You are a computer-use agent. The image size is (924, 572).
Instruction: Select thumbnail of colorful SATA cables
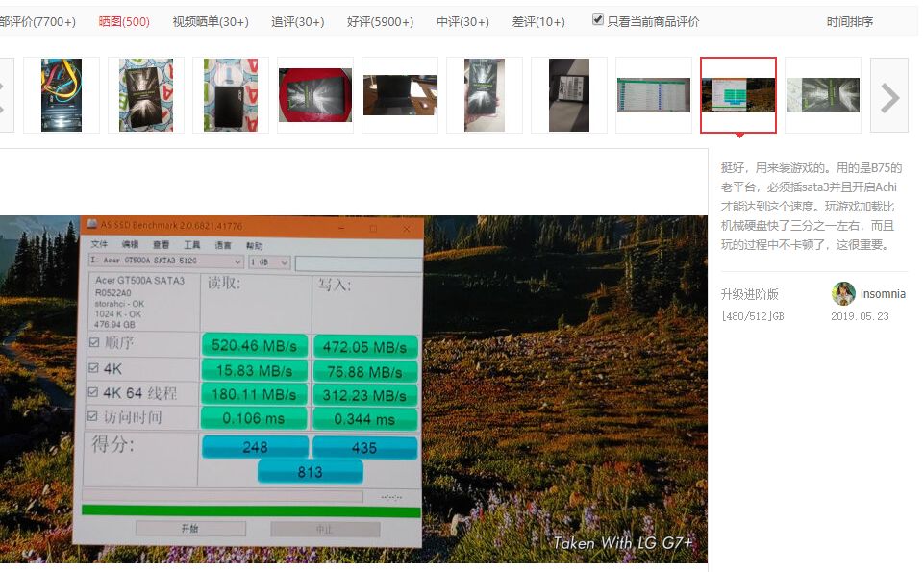(62, 95)
